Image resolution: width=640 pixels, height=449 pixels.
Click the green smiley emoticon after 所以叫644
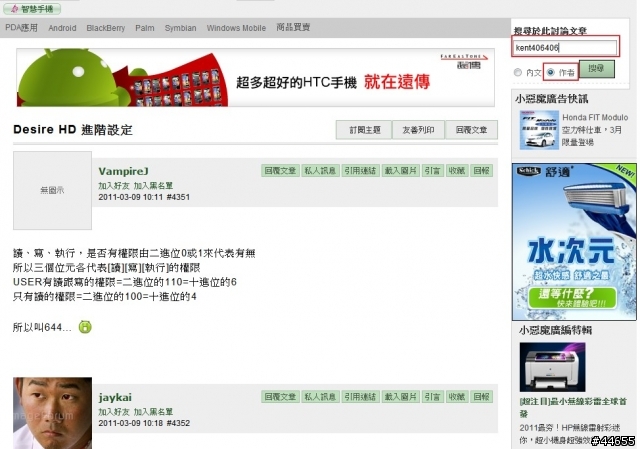tap(85, 327)
